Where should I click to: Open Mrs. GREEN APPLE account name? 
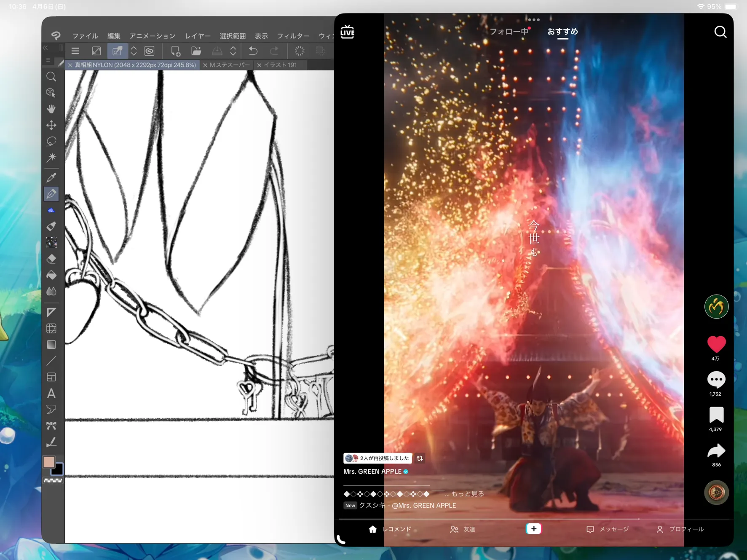click(372, 472)
